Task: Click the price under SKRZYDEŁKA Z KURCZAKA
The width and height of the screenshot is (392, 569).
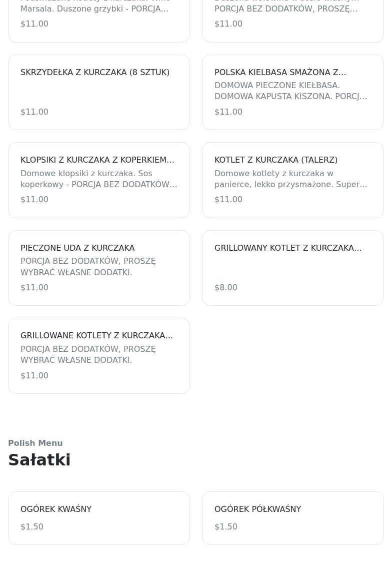Action: tap(34, 112)
